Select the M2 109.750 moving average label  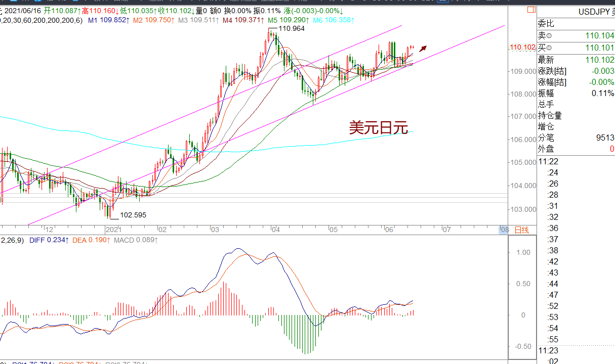click(x=154, y=20)
